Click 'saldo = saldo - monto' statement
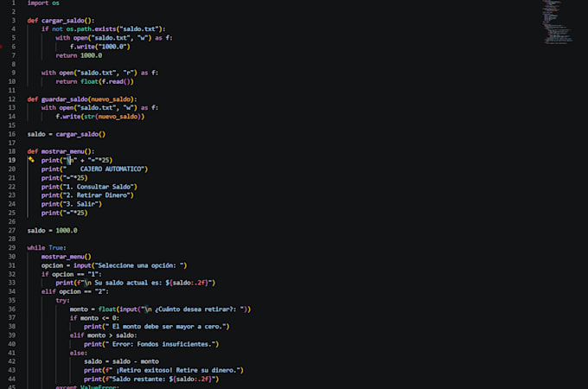This screenshot has height=389, width=588. 122,361
